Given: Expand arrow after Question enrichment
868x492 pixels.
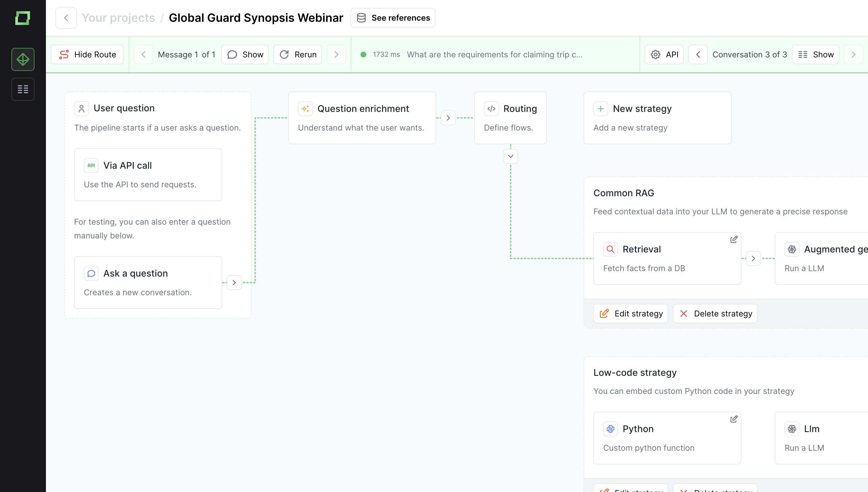Looking at the screenshot, I should [x=448, y=118].
